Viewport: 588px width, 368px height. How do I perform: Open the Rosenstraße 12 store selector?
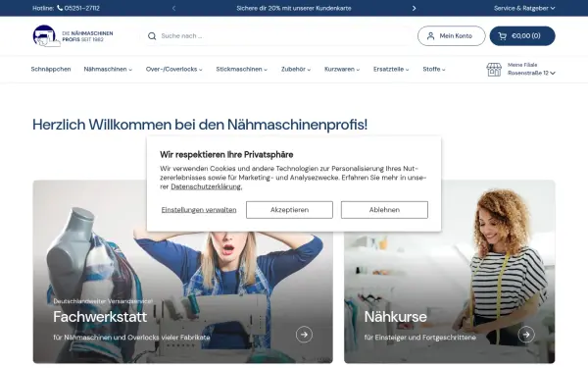click(531, 73)
